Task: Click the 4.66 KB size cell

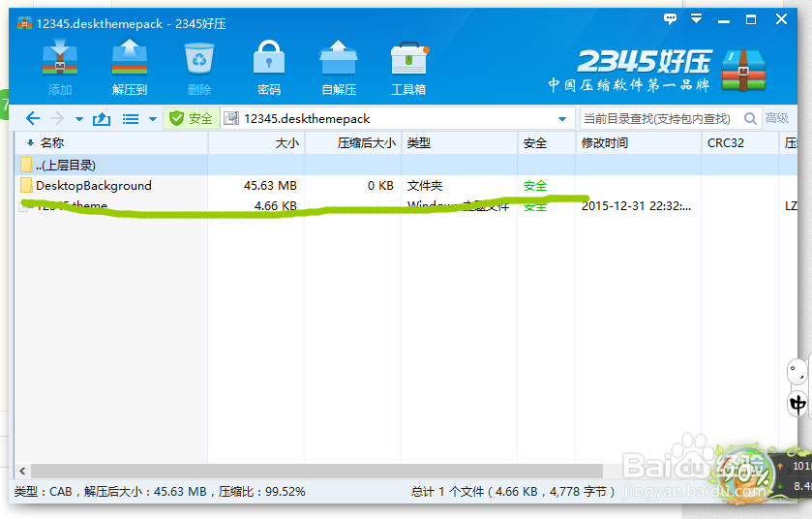Action: pyautogui.click(x=276, y=205)
